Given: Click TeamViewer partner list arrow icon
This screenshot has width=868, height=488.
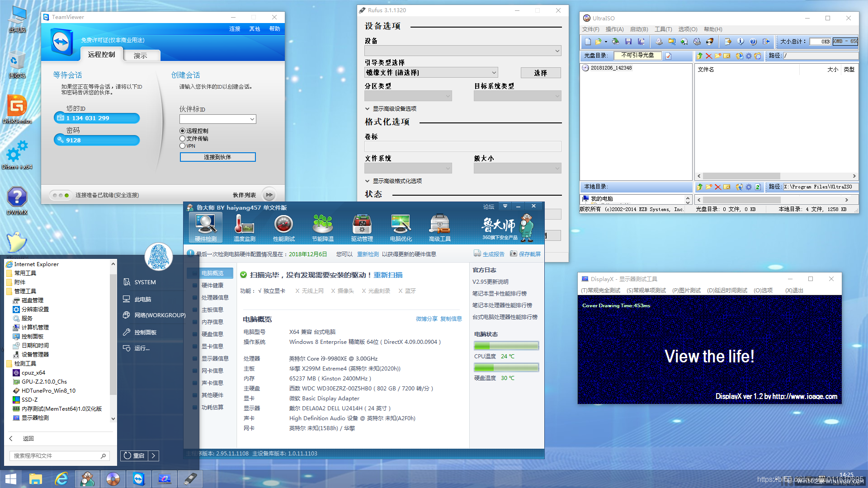Looking at the screenshot, I should [x=269, y=195].
